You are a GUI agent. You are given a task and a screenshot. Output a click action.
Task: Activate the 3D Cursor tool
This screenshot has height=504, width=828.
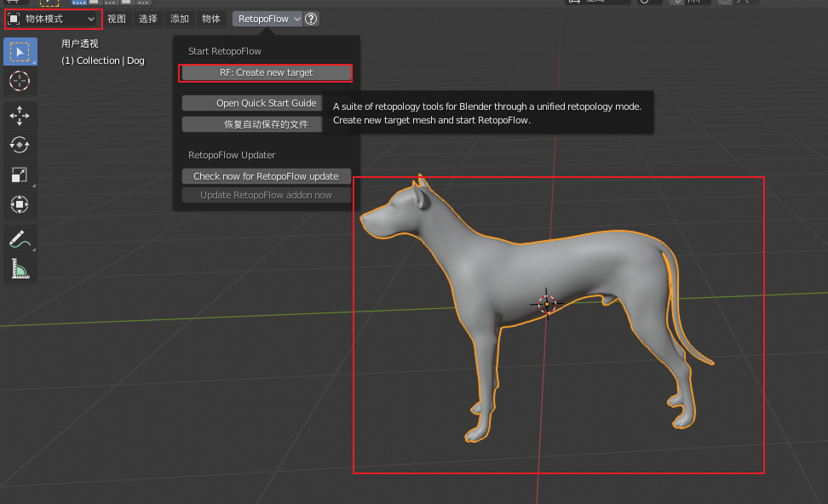coord(20,81)
